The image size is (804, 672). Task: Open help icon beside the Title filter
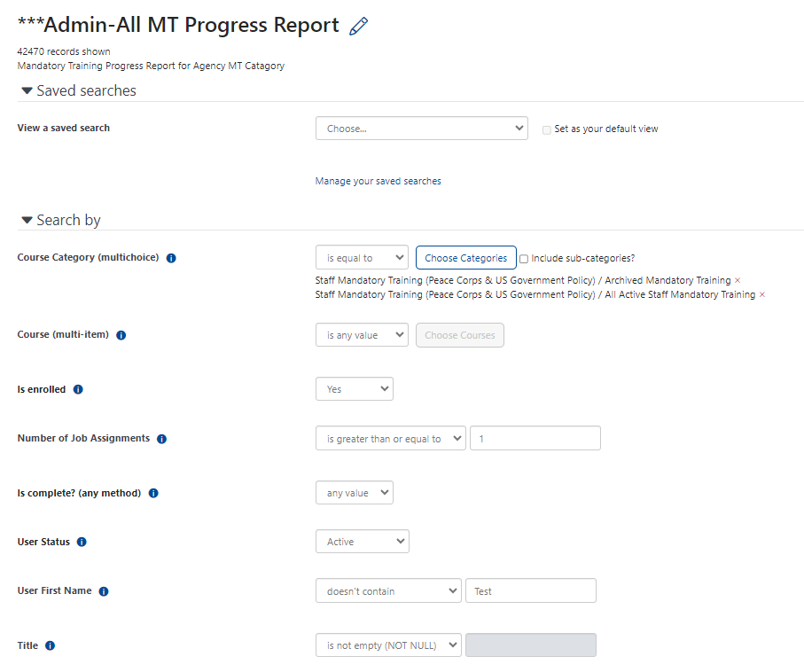pyautogui.click(x=50, y=645)
